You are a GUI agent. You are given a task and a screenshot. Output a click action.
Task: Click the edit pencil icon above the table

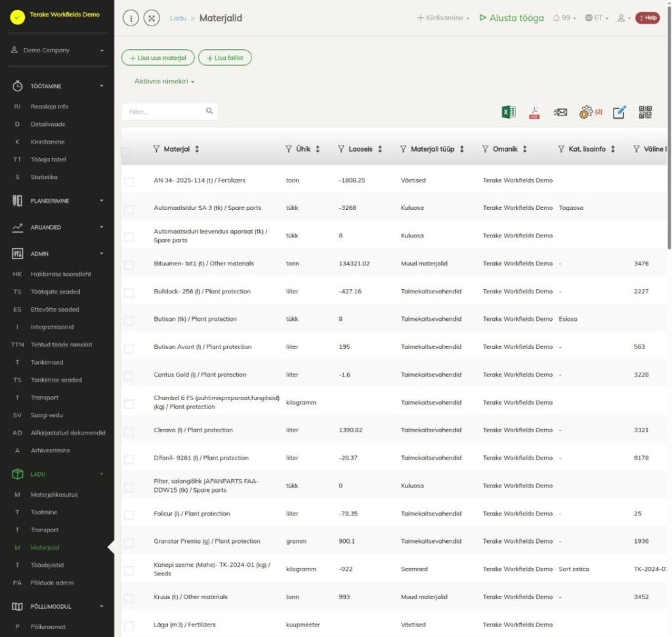click(x=619, y=112)
